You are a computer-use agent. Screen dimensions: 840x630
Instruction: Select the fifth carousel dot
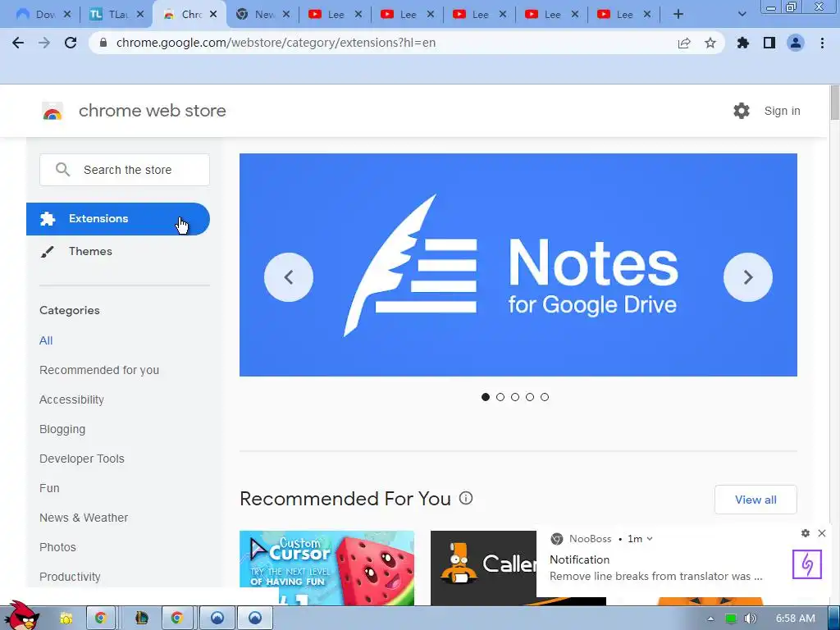tap(545, 397)
